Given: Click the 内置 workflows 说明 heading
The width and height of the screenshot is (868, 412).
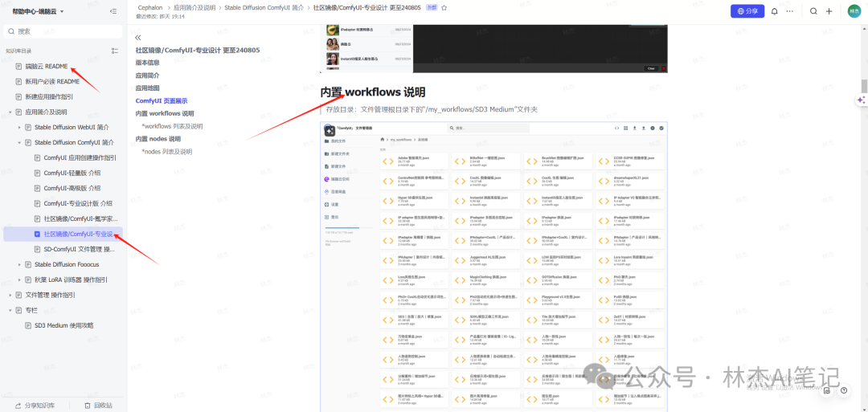Looking at the screenshot, I should click(x=373, y=92).
